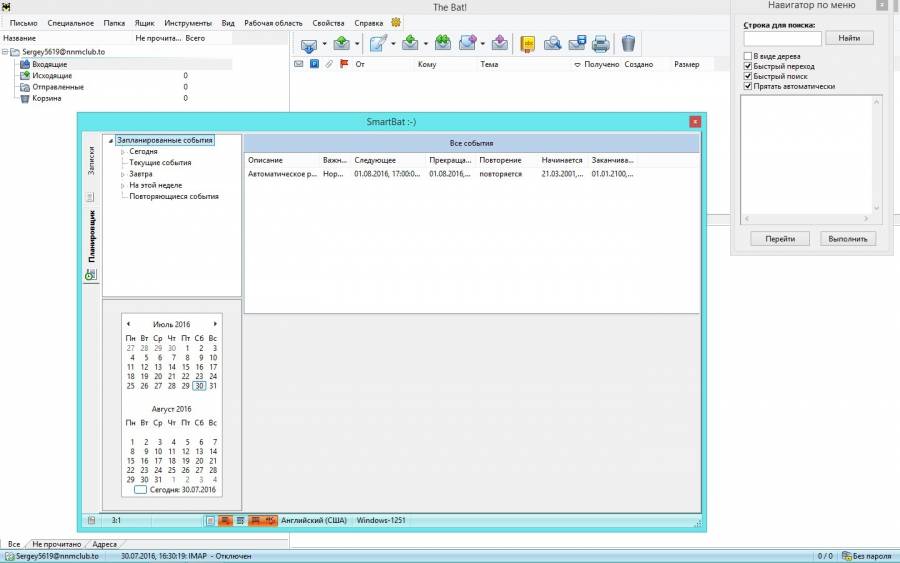Open the address book icon
This screenshot has width=900, height=563.
click(x=527, y=44)
